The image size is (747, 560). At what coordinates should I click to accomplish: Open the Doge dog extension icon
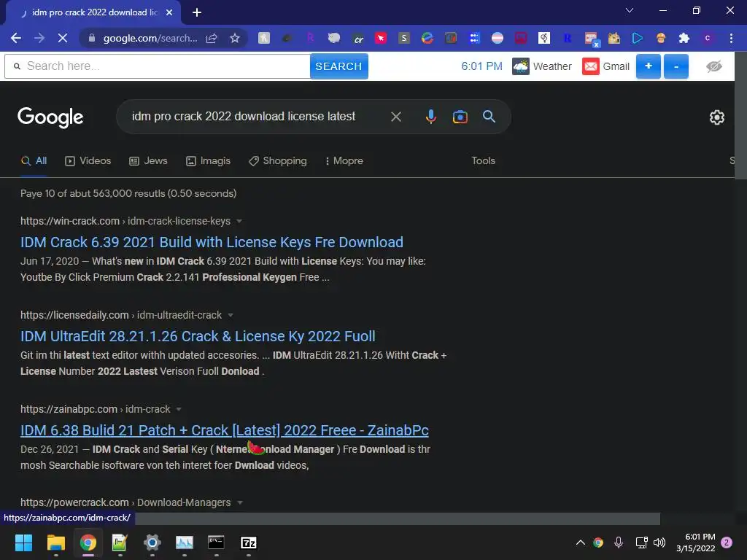pos(614,38)
